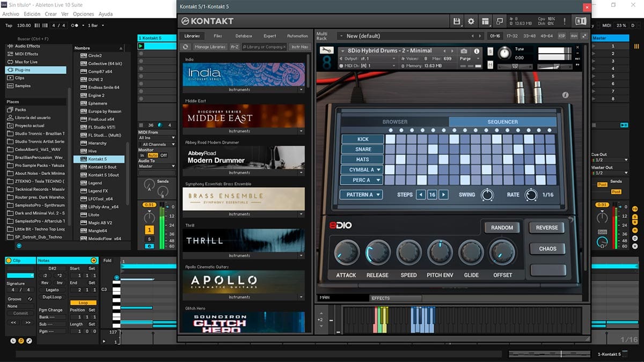The width and height of the screenshot is (644, 362).
Task: Show the Launch box in clip view
Action: click(14, 341)
